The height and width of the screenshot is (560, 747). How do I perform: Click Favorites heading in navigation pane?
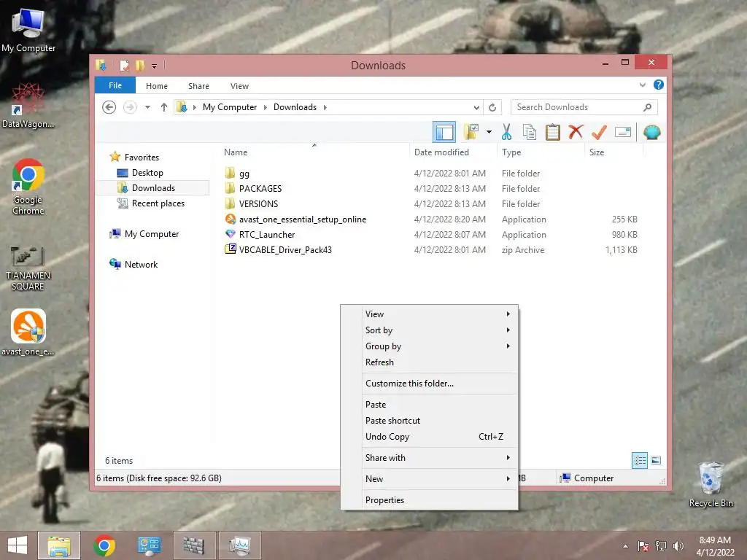coord(142,157)
